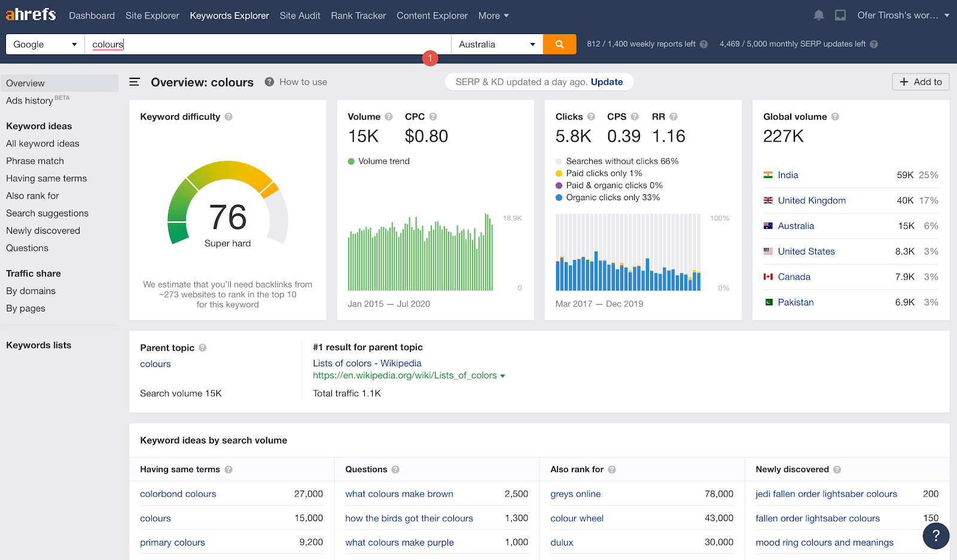The image size is (957, 560).
Task: Open the floating help question button
Action: pyautogui.click(x=936, y=536)
